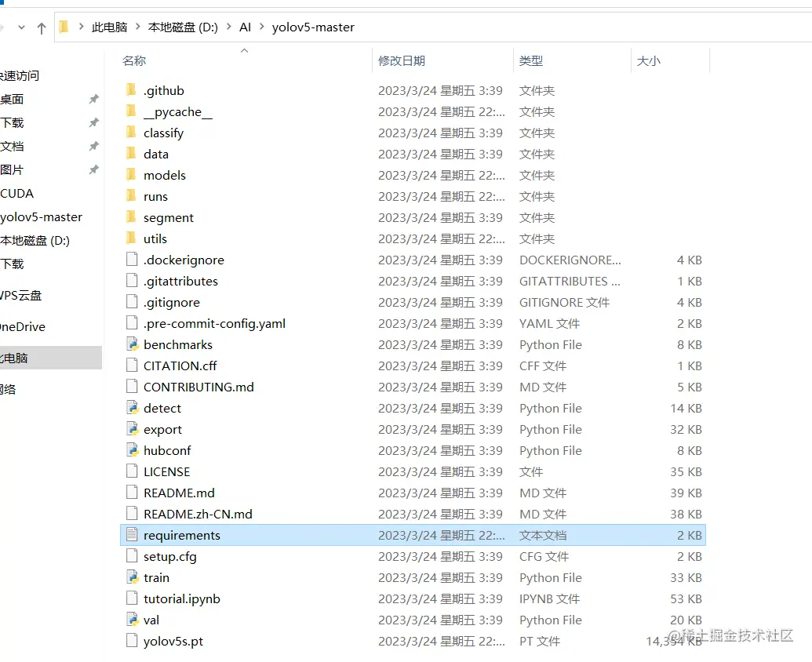Select the val Python file icon
This screenshot has height=662, width=812.
(x=132, y=620)
